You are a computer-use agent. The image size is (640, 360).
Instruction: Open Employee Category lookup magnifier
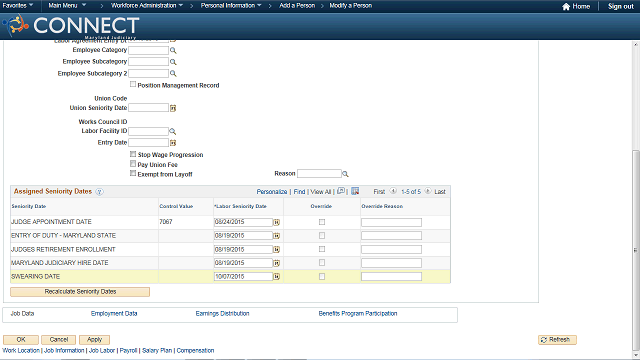coord(173,50)
